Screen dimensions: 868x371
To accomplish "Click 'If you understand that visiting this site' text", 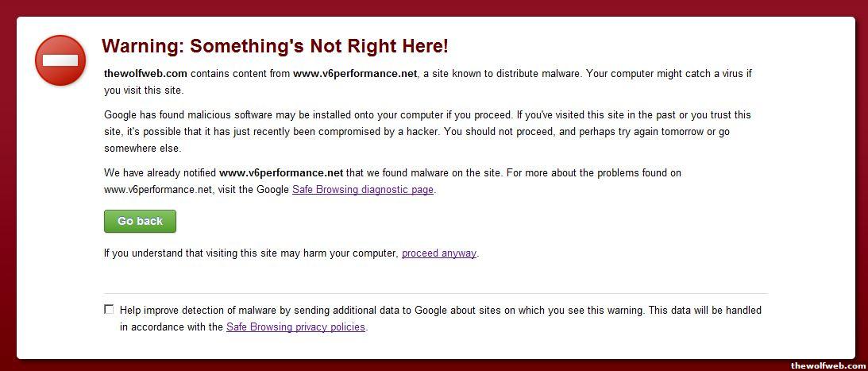I will point(250,253).
